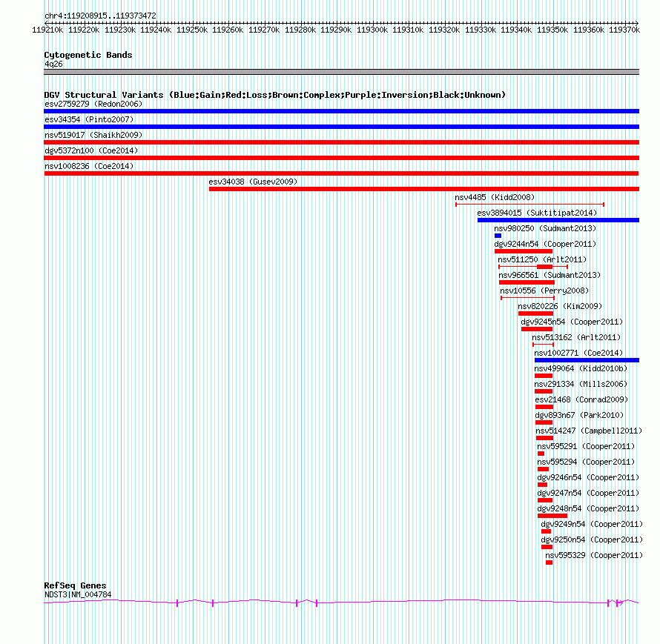Click the nsv511250 (Arlt2011) label
The height and width of the screenshot is (644, 660).
(x=542, y=259)
